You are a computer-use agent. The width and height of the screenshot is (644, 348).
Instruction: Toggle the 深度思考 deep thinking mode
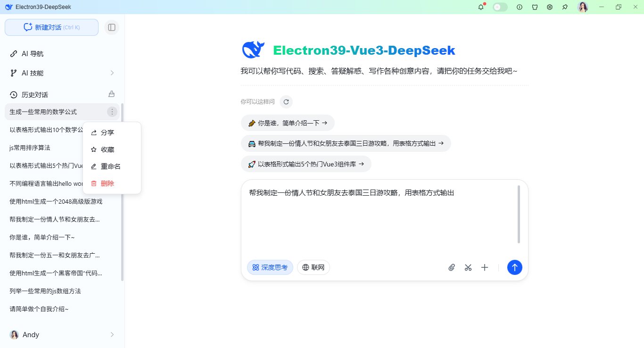click(270, 267)
